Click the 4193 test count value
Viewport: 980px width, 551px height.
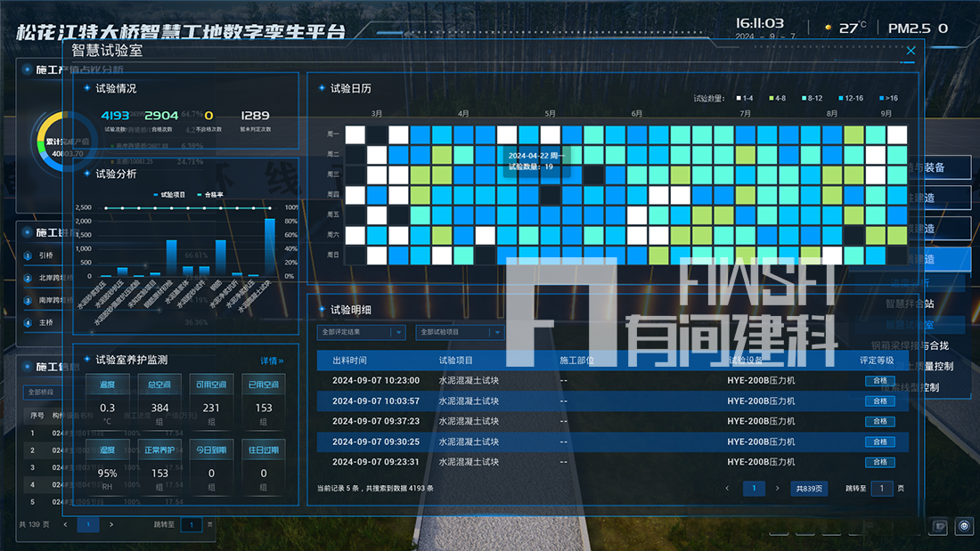coord(115,116)
